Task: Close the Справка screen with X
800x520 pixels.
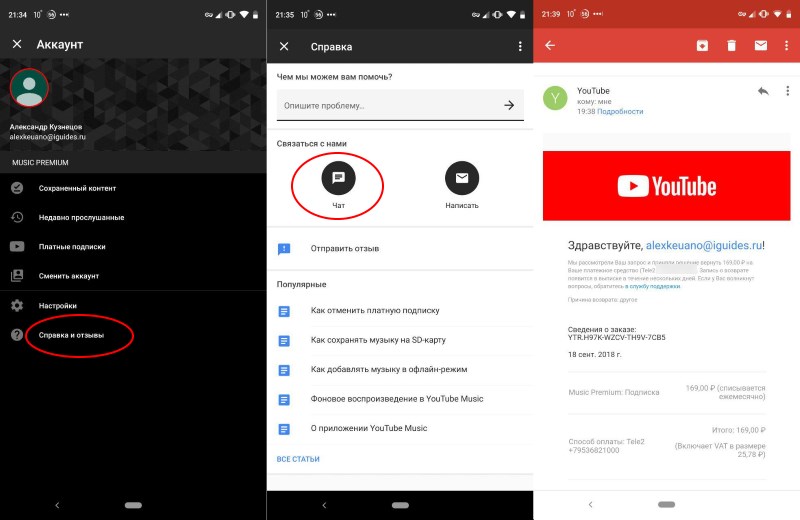Action: 284,46
